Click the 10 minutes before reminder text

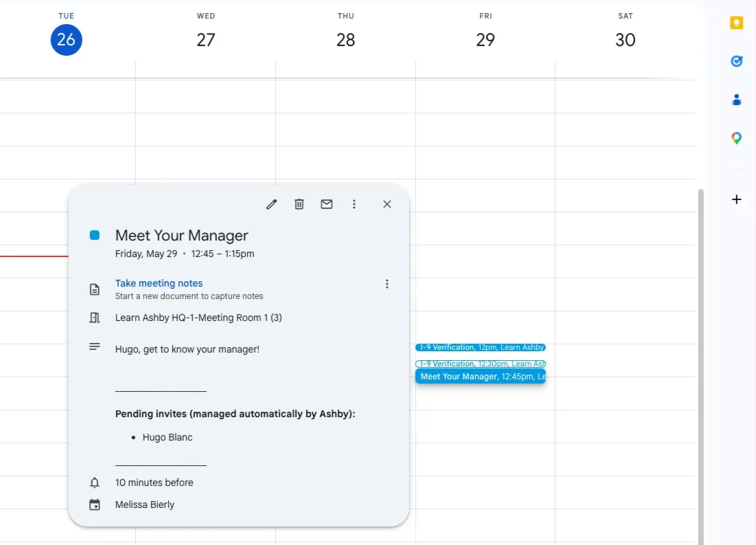[154, 482]
